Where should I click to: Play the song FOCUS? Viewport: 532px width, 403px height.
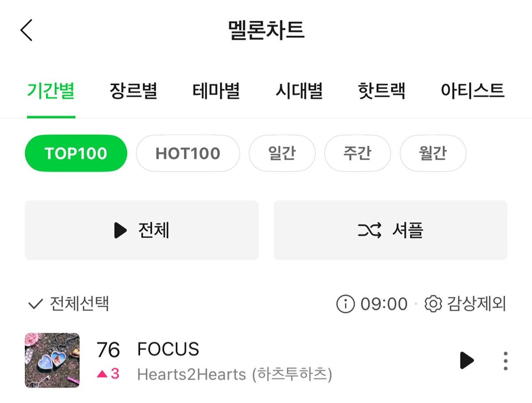coord(466,360)
